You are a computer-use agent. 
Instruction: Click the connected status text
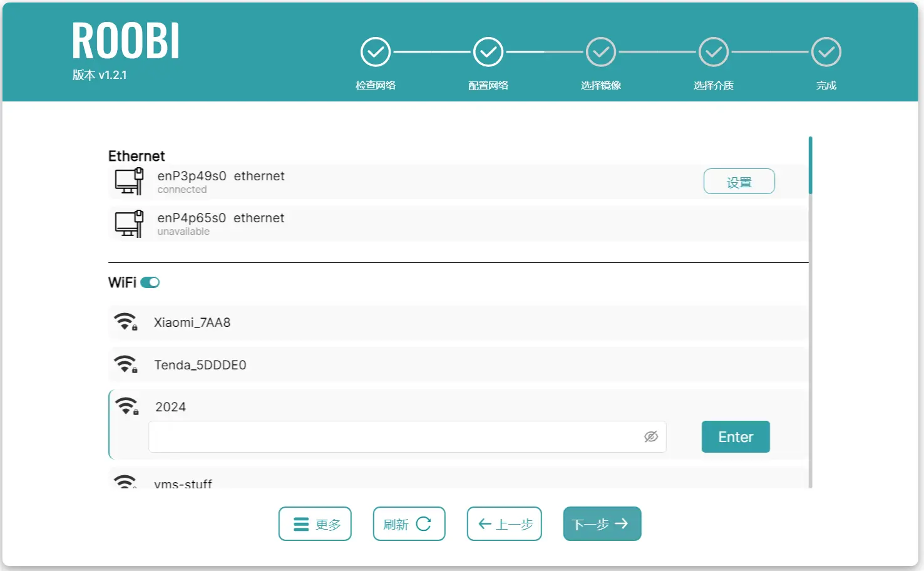click(182, 190)
